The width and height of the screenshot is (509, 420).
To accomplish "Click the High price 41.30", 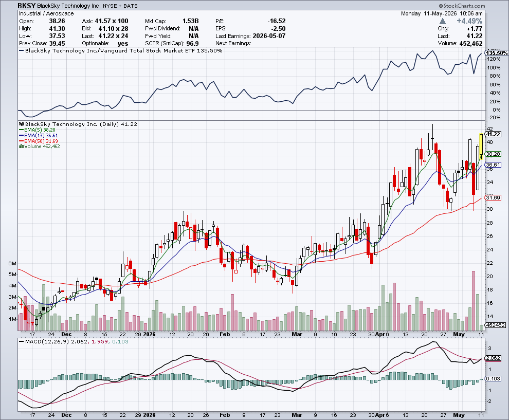I will click(57, 29).
